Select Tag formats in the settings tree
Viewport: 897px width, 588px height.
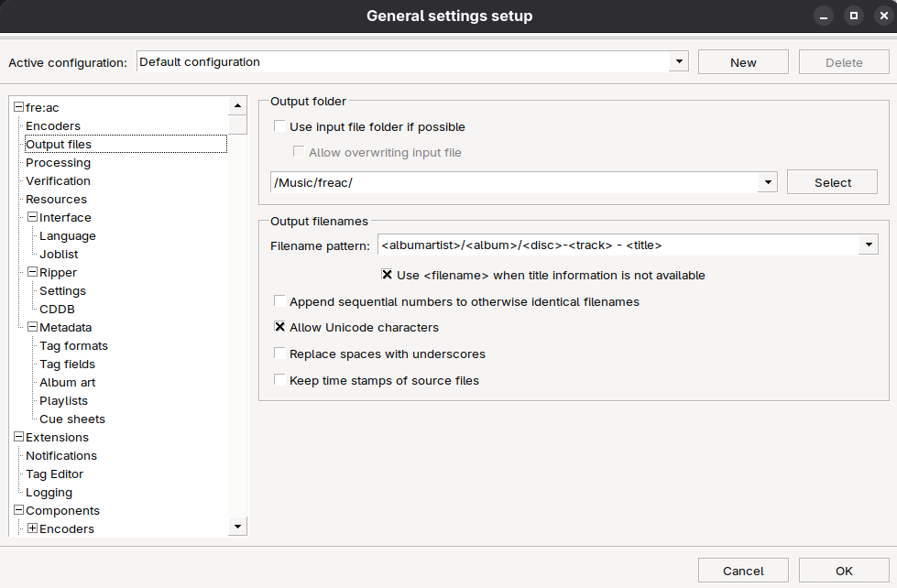73,345
